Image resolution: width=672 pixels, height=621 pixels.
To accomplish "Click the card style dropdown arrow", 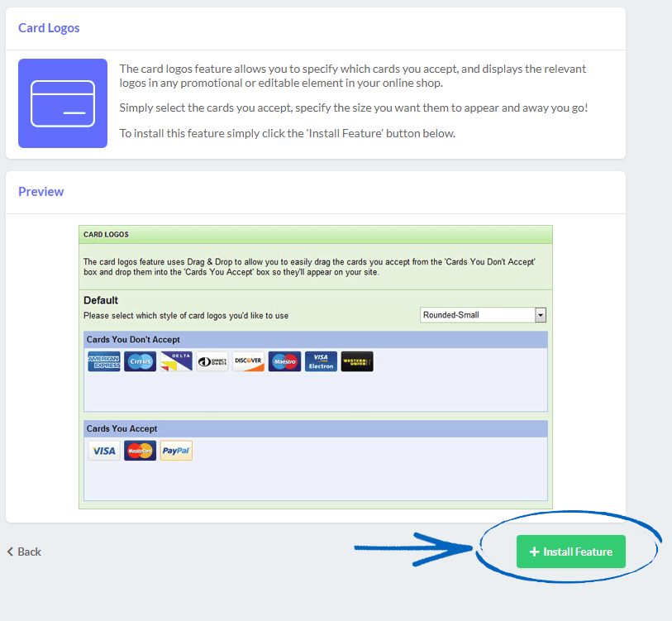I will click(541, 314).
